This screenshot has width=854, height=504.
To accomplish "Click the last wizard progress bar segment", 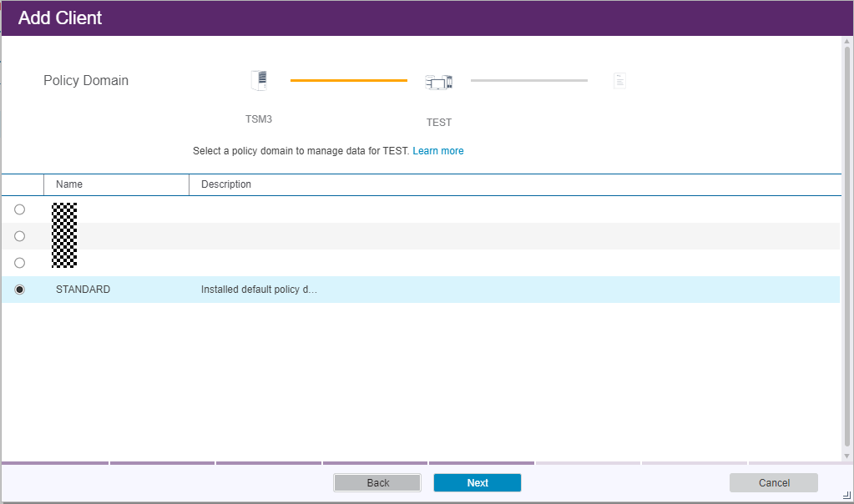I will [x=795, y=462].
